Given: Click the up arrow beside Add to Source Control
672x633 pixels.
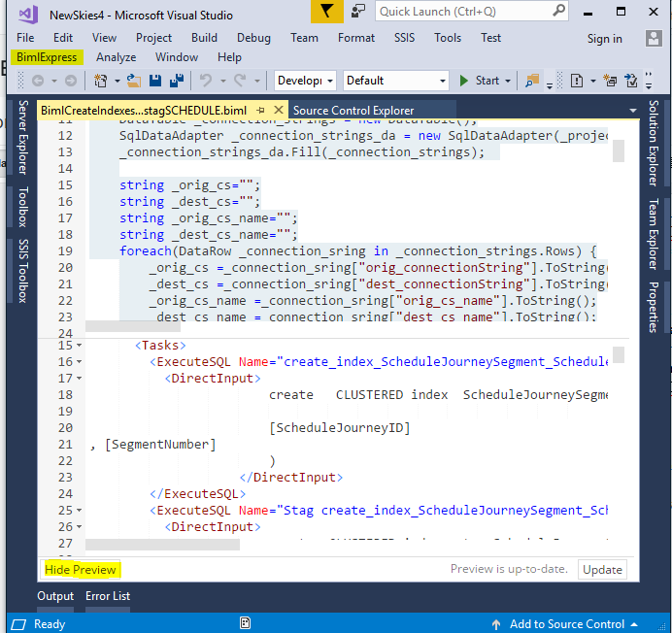Looking at the screenshot, I should coord(496,624).
